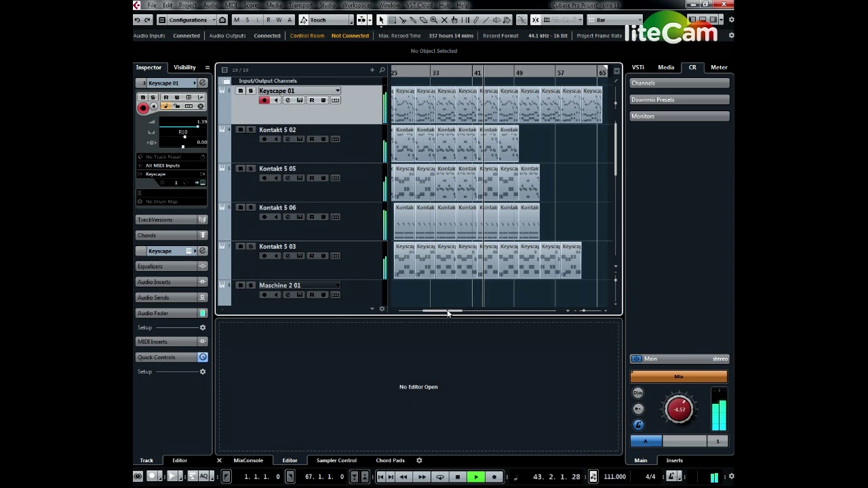The width and height of the screenshot is (868, 488).
Task: Expand the TrackVersions Inspector section
Action: point(172,220)
